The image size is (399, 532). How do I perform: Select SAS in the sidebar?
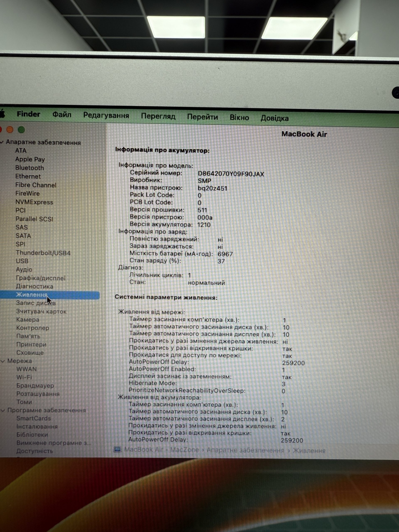[x=22, y=227]
